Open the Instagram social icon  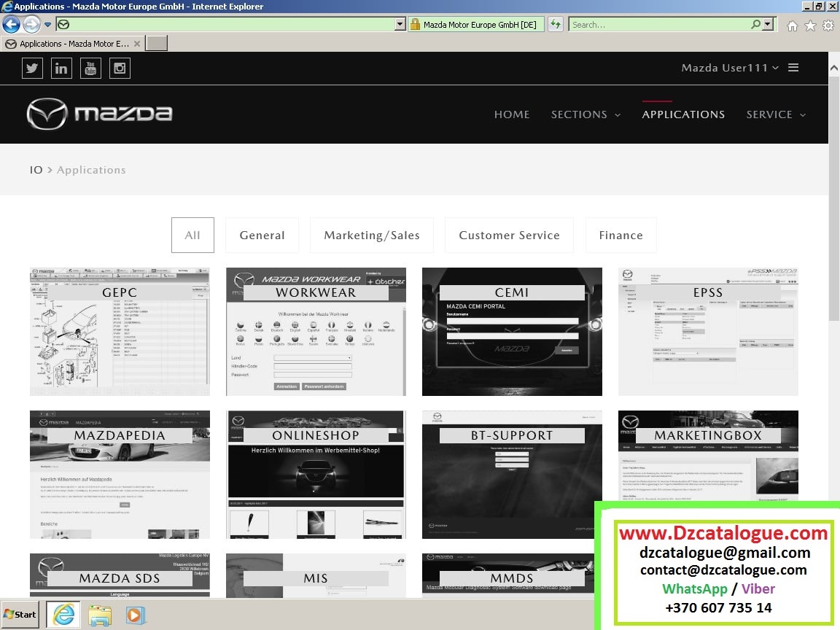120,68
